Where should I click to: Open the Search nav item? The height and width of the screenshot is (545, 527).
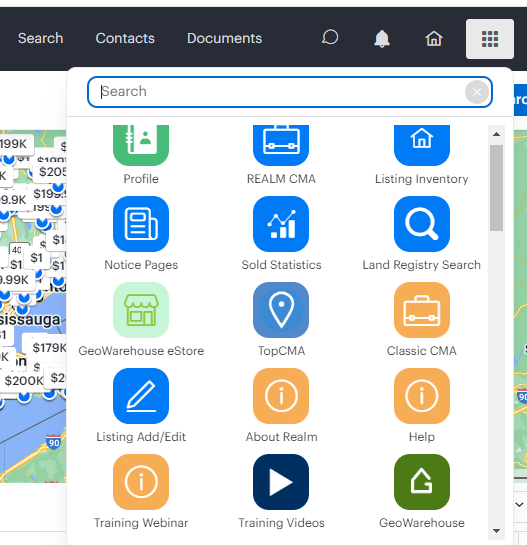point(40,38)
